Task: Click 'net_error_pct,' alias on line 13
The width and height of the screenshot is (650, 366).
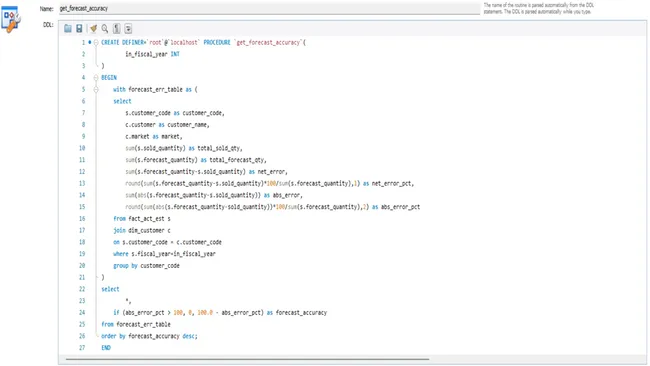Action: (393, 183)
